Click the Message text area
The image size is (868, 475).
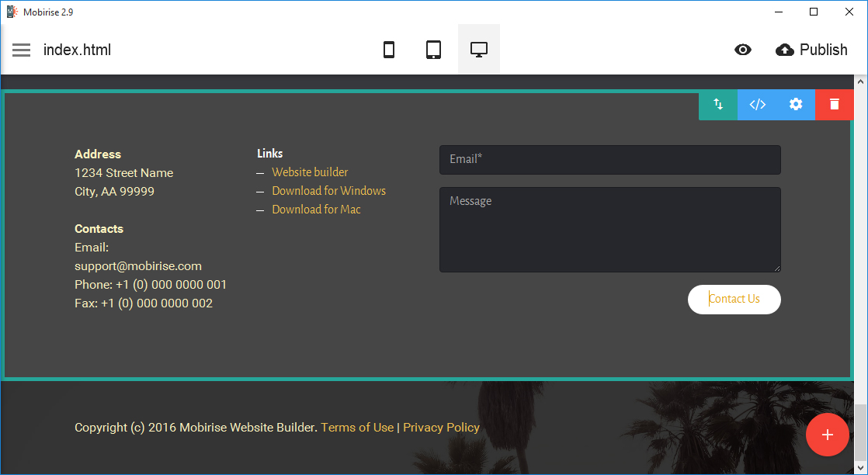point(610,230)
